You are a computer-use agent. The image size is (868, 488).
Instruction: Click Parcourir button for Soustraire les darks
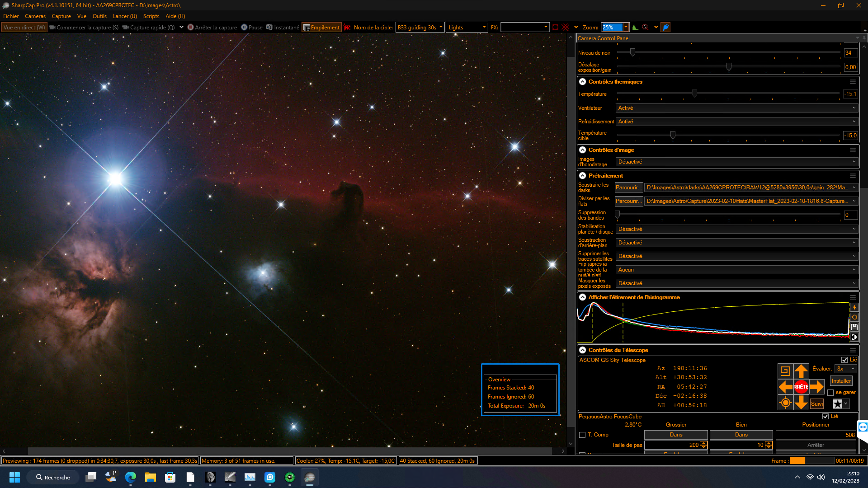[628, 188]
